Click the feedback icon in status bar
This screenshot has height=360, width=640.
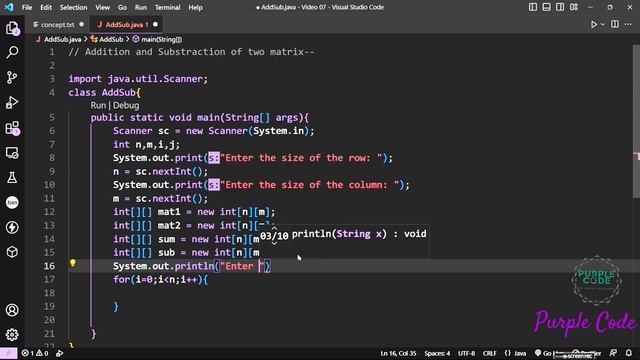point(613,353)
